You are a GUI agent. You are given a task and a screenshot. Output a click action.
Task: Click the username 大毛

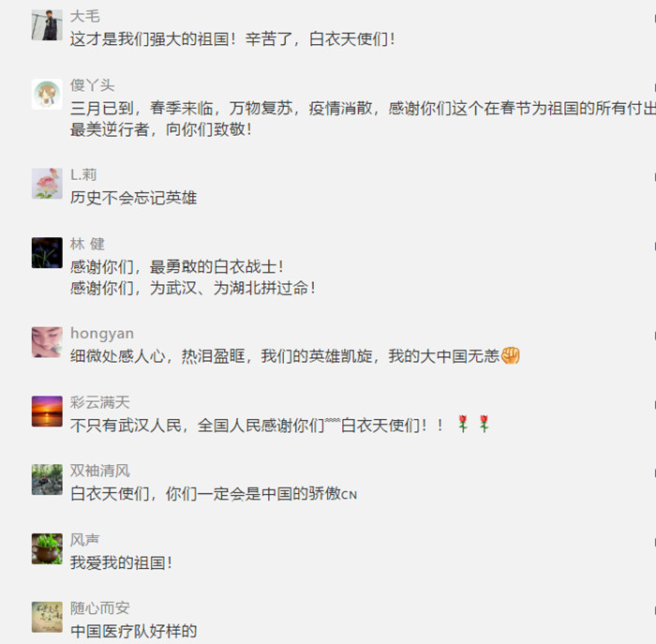(85, 16)
